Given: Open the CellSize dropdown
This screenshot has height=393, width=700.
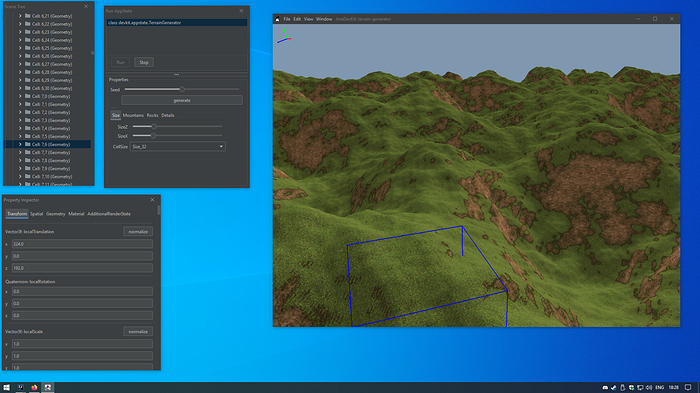Looking at the screenshot, I should (x=177, y=146).
